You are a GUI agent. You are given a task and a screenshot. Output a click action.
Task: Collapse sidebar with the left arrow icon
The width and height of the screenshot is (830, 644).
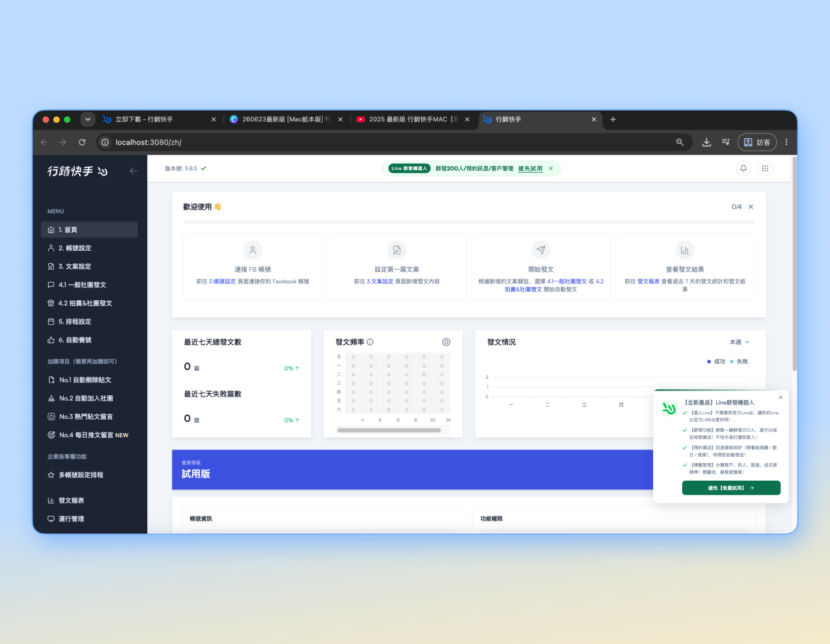[134, 171]
